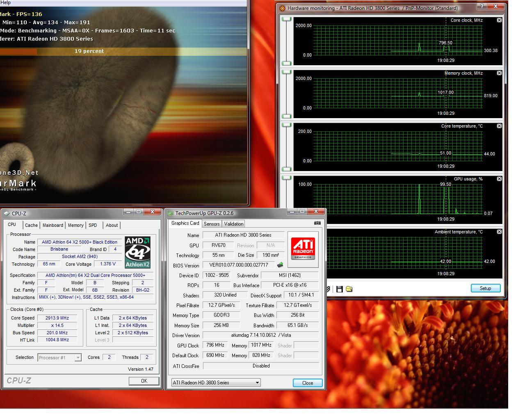Click the Level 2 cache value 2 x 512 KBytes
The width and height of the screenshot is (525, 420).
tap(133, 333)
